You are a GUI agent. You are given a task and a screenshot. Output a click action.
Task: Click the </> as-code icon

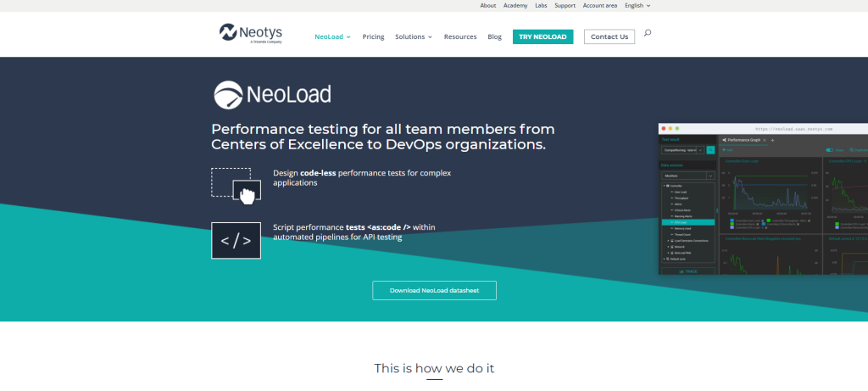(236, 240)
